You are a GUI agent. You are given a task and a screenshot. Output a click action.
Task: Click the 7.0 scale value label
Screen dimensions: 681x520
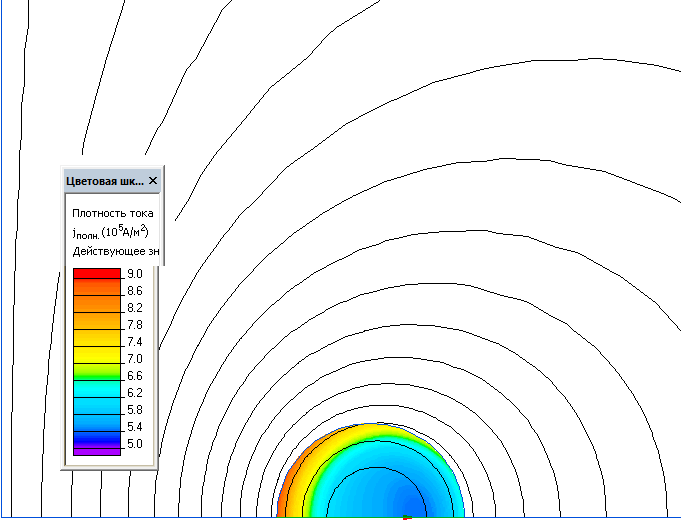pyautogui.click(x=134, y=359)
